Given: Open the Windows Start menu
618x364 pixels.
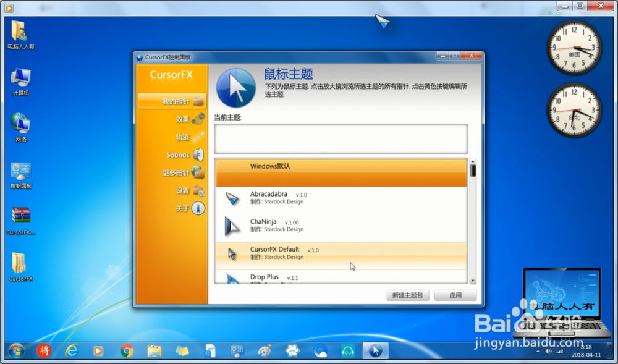Looking at the screenshot, I should (x=16, y=350).
